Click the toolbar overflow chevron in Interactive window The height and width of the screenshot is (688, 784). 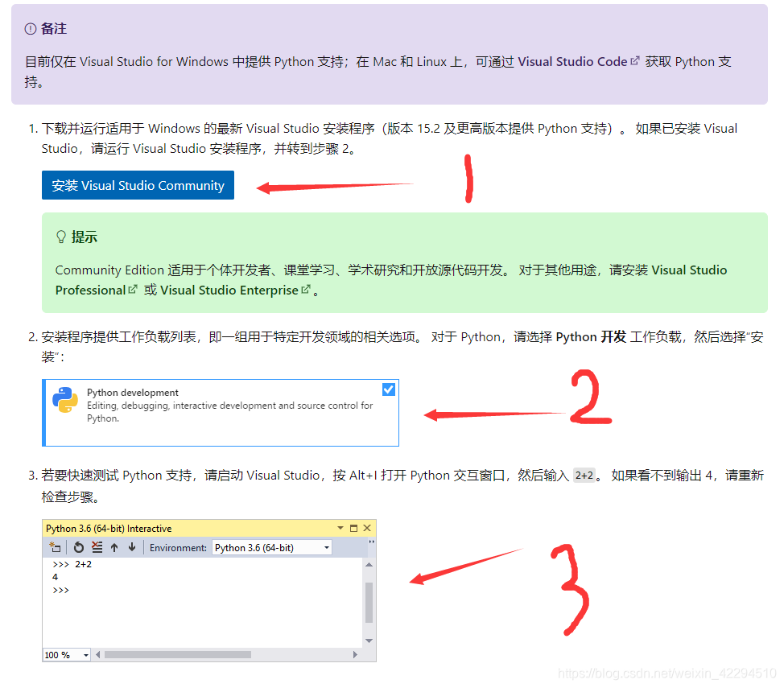click(x=372, y=542)
